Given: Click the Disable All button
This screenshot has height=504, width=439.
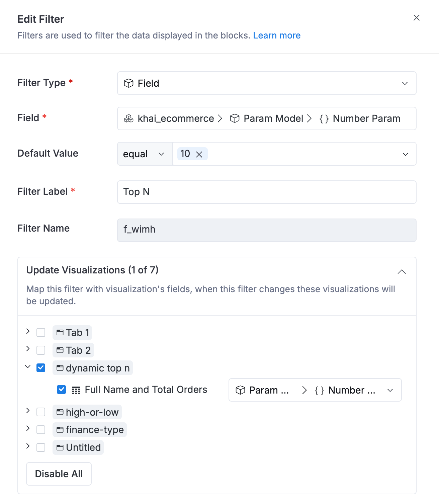Looking at the screenshot, I should coord(59,474).
